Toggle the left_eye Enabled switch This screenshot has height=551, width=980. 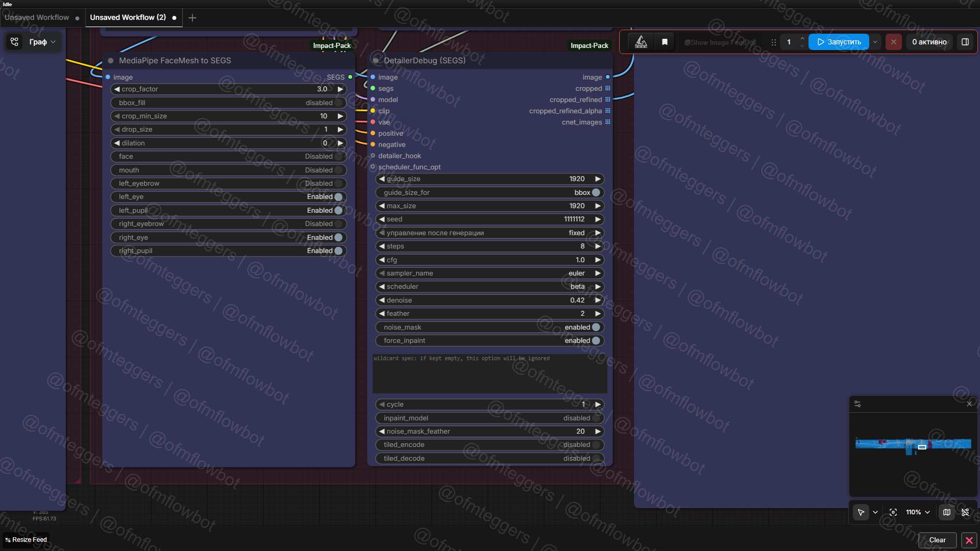pyautogui.click(x=338, y=197)
